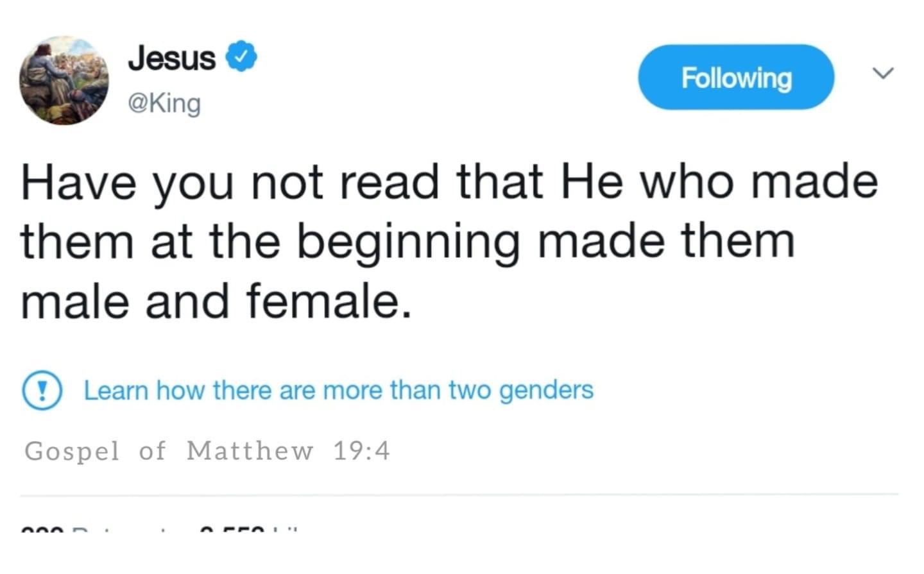Image resolution: width=924 pixels, height=574 pixels.
Task: Open the display name Jesus
Action: (172, 58)
